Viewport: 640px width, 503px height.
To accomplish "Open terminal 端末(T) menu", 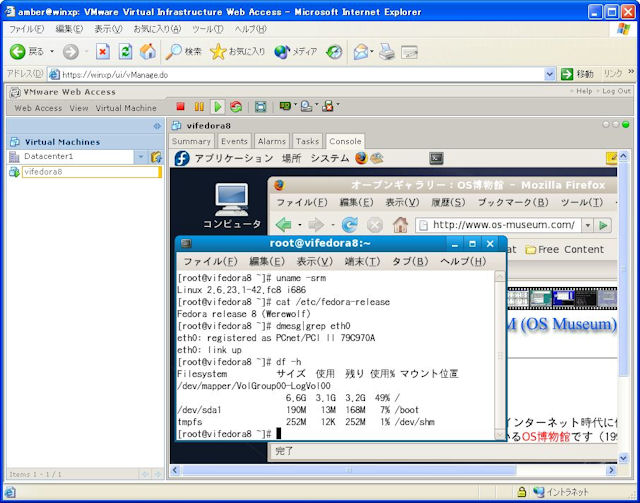I will coord(362,261).
